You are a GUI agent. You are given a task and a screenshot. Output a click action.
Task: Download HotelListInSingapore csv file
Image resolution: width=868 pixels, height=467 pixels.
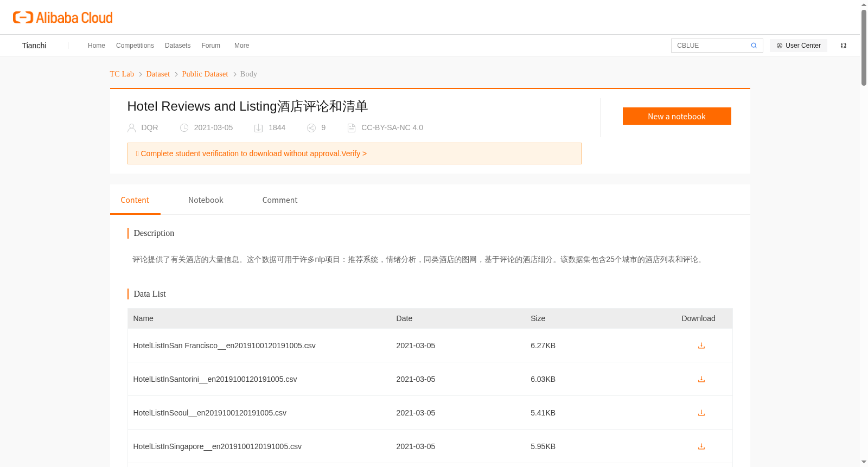(x=701, y=446)
